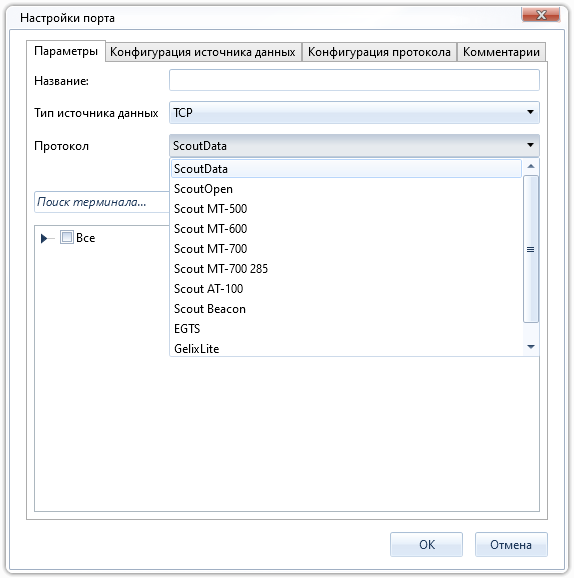Screen dimensions: 574x578
Task: Click the scroll up arrow in protocol list
Action: pyautogui.click(x=530, y=166)
